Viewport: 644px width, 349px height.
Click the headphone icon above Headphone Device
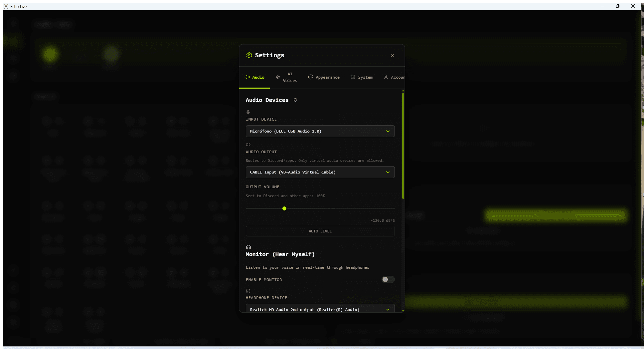[x=248, y=291]
